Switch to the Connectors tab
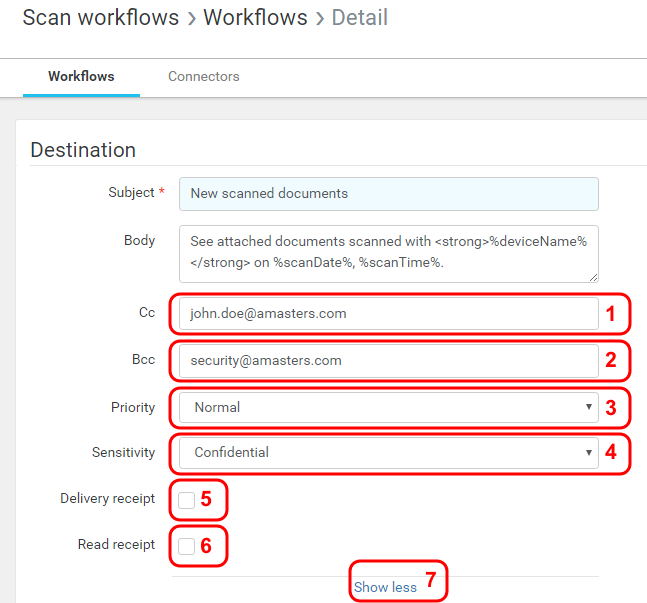 [x=203, y=76]
